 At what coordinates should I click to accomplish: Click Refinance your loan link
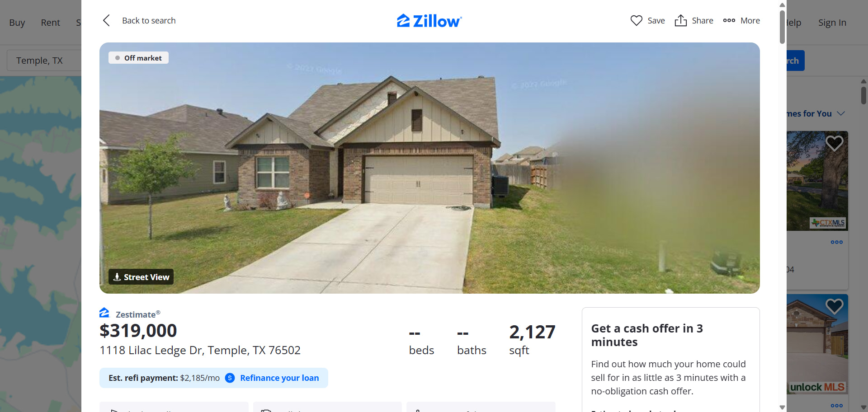(x=279, y=378)
